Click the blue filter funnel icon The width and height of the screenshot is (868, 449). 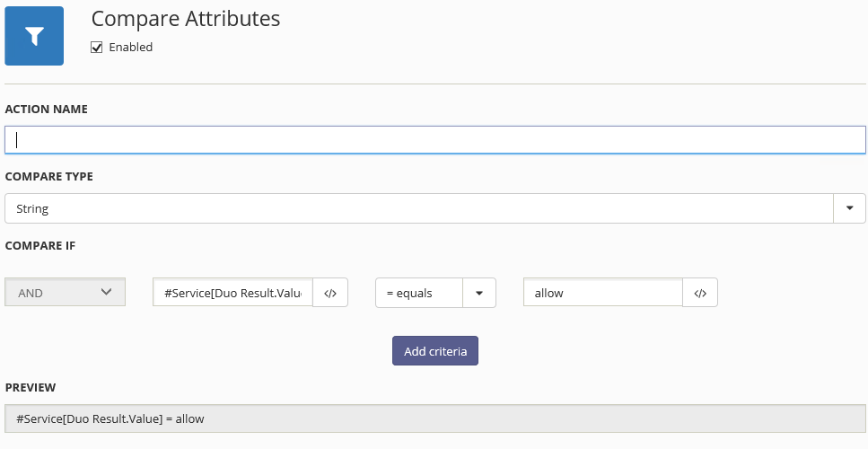point(34,36)
